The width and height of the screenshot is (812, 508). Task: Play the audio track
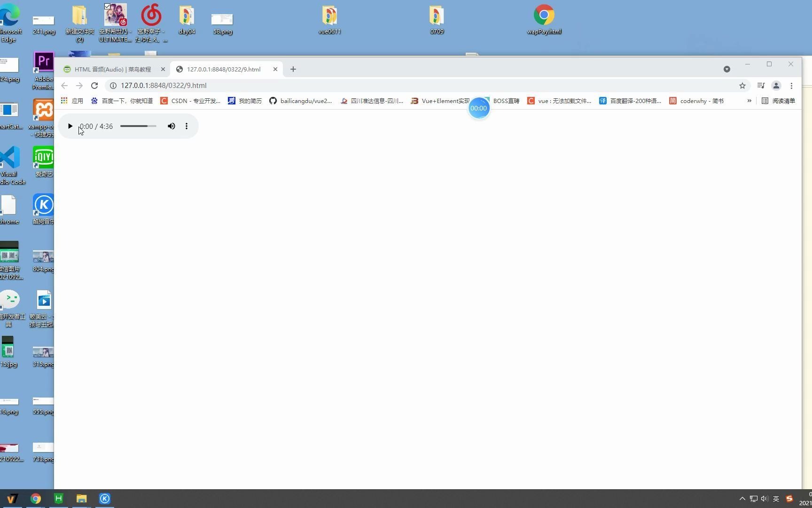pos(70,126)
